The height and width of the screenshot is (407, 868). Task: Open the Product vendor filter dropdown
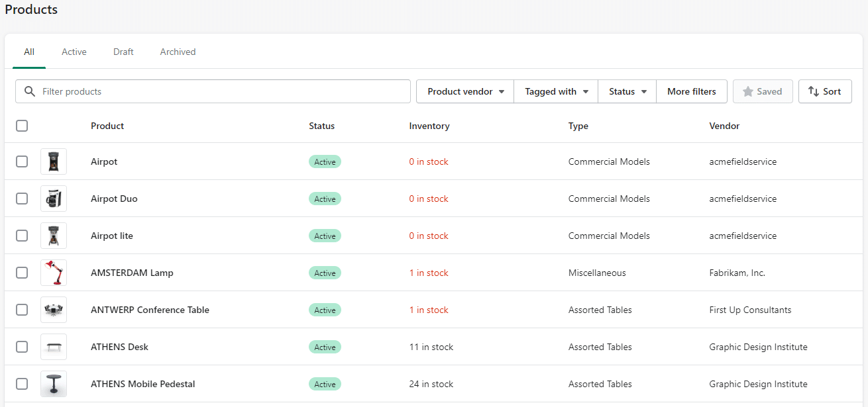coord(464,91)
